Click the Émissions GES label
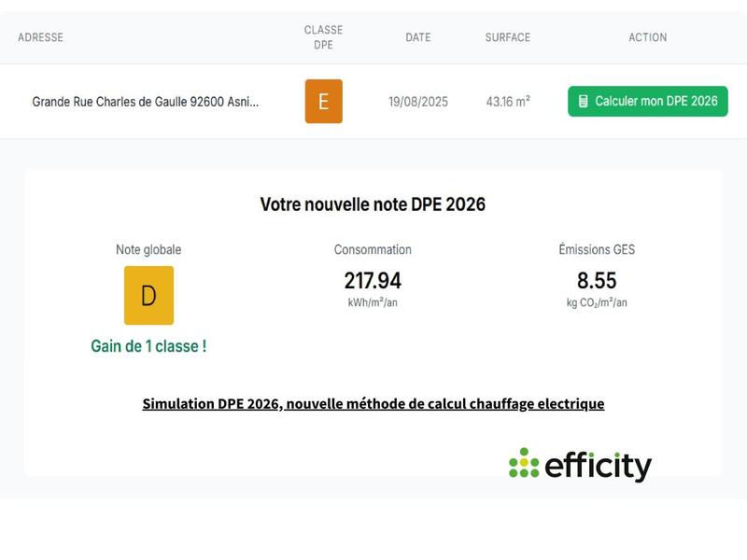 coord(597,249)
